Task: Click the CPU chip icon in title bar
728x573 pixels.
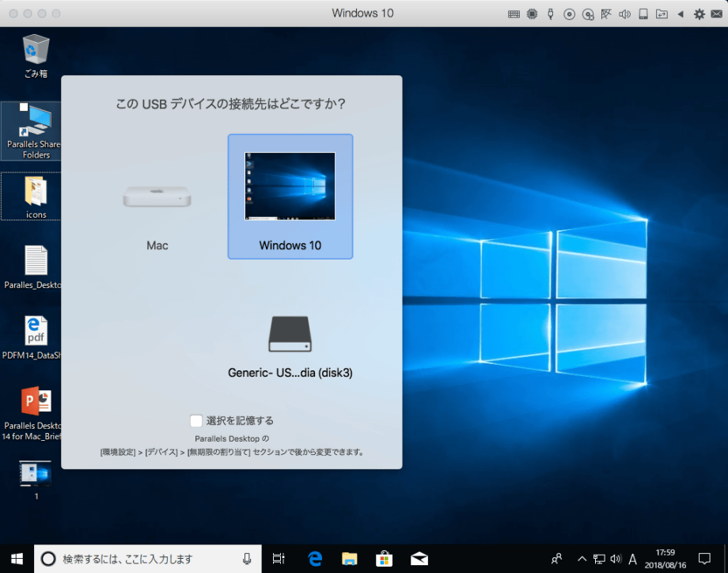Action: 532,14
